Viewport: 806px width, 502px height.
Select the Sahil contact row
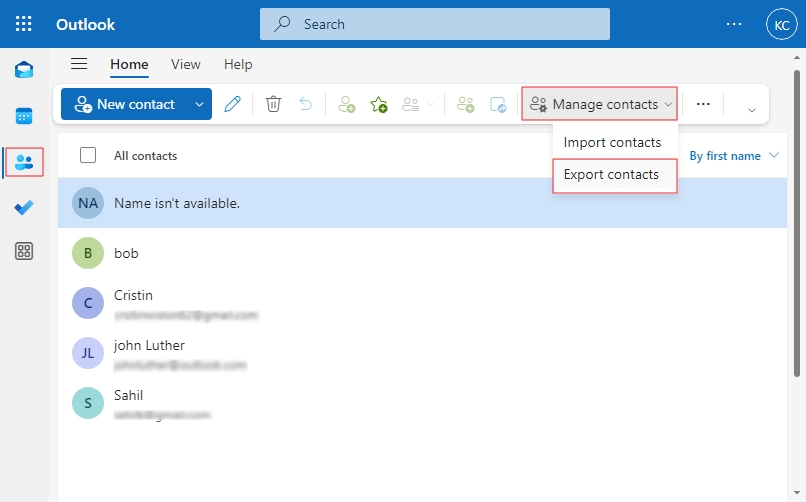(x=422, y=403)
